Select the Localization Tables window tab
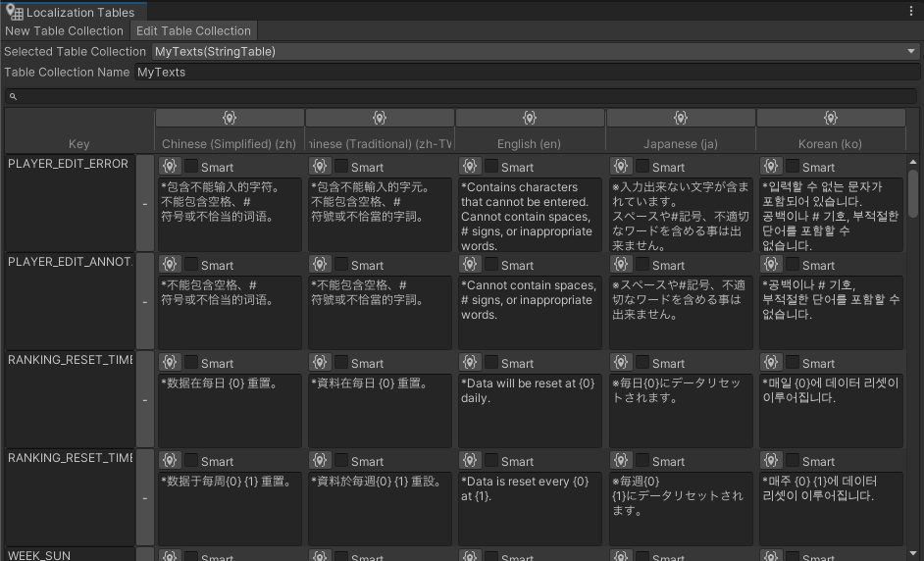 [74, 12]
